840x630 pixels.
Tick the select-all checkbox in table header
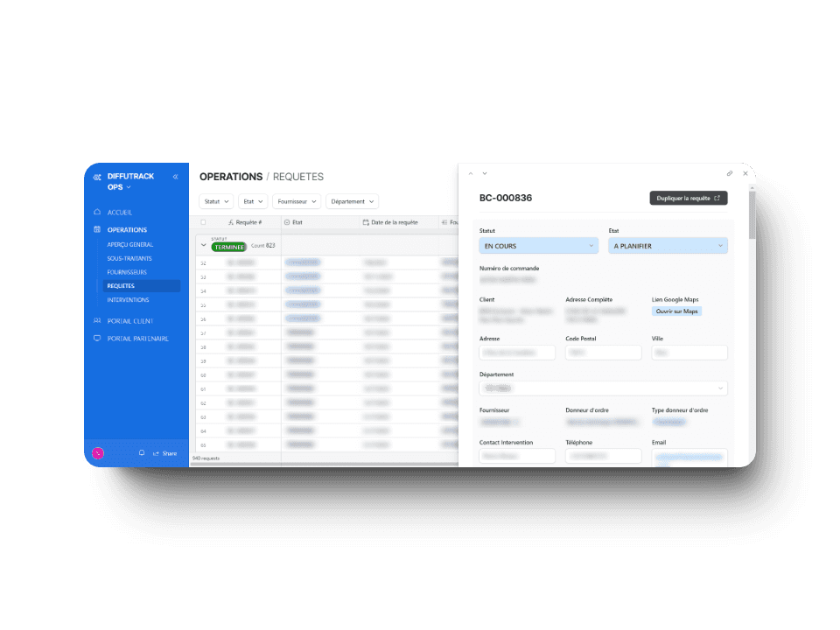point(203,222)
